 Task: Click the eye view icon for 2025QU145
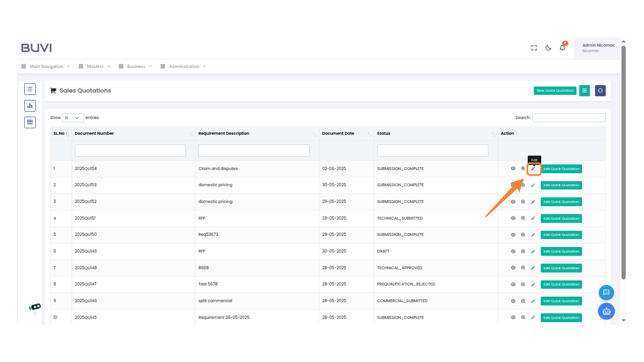[513, 317]
